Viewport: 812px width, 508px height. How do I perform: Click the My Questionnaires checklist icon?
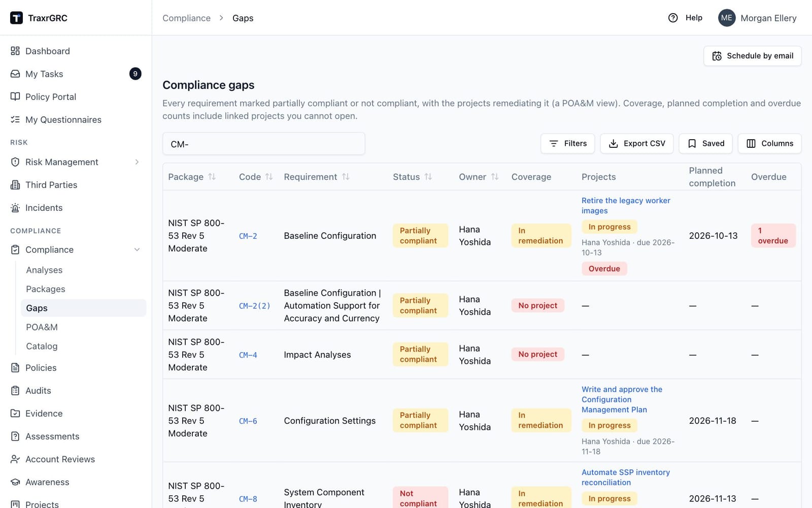tap(15, 119)
